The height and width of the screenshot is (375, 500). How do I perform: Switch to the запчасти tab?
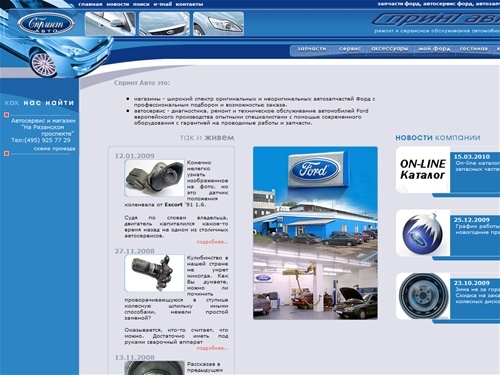pyautogui.click(x=312, y=49)
